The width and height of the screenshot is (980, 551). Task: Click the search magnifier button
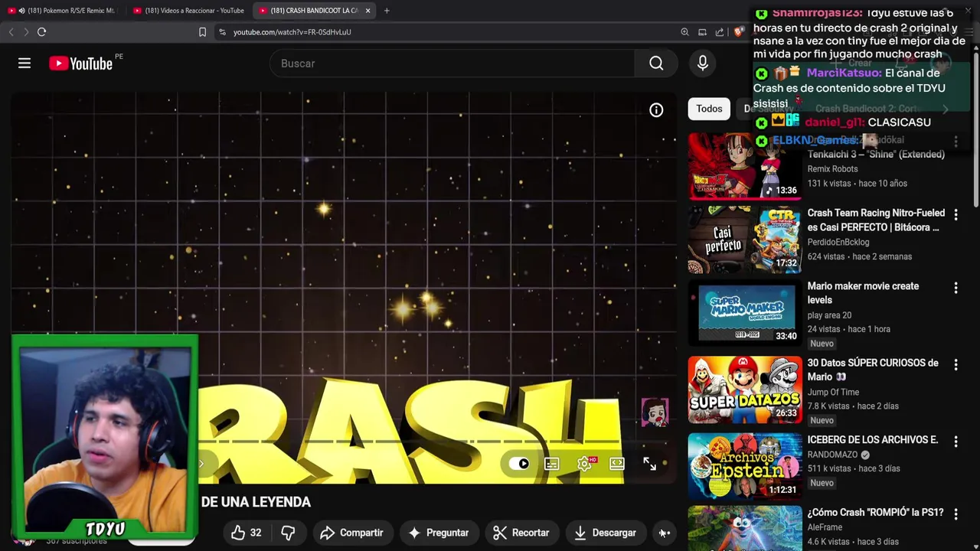tap(656, 64)
